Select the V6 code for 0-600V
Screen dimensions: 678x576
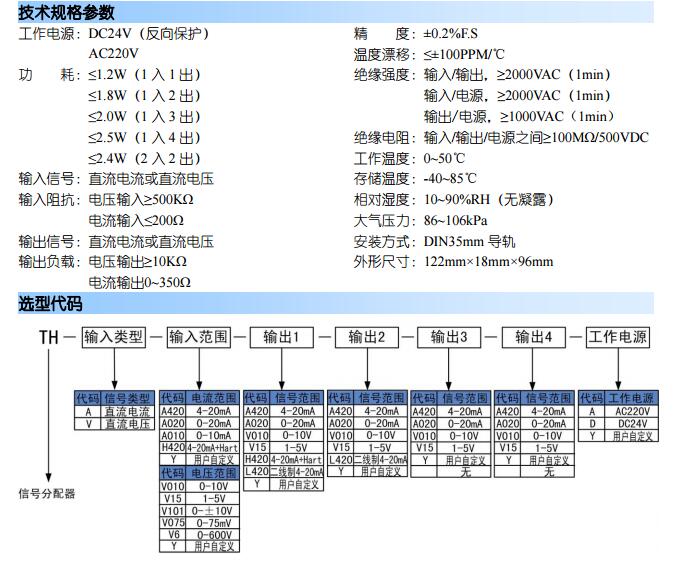(x=173, y=534)
